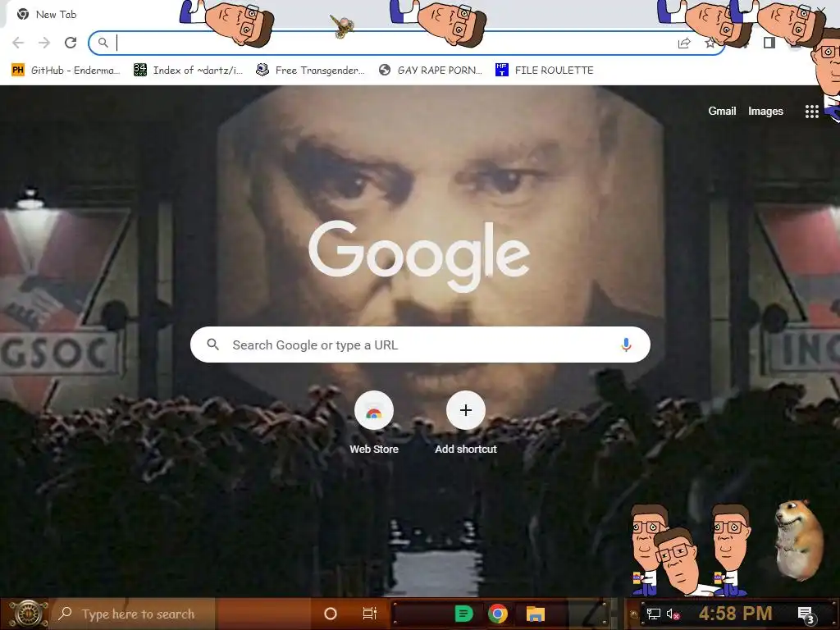This screenshot has width=840, height=630.
Task: Open the Gmail link
Action: click(x=722, y=112)
